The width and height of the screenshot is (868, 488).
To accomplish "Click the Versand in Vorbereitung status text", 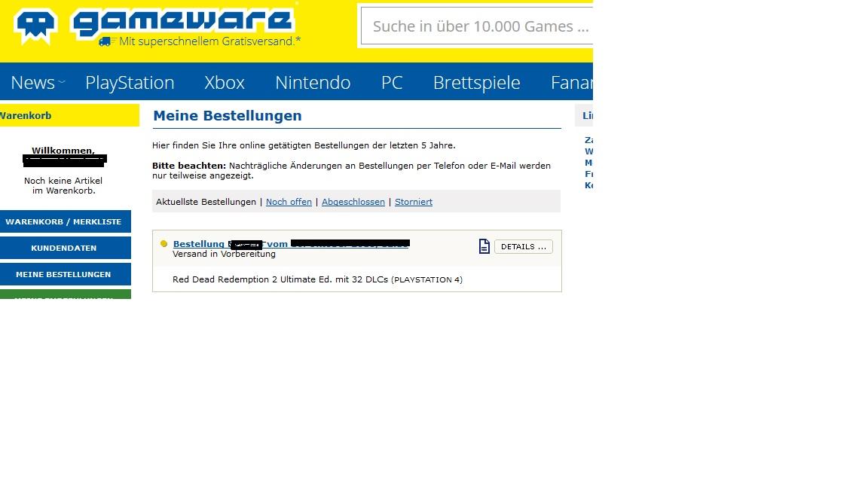I will point(224,254).
